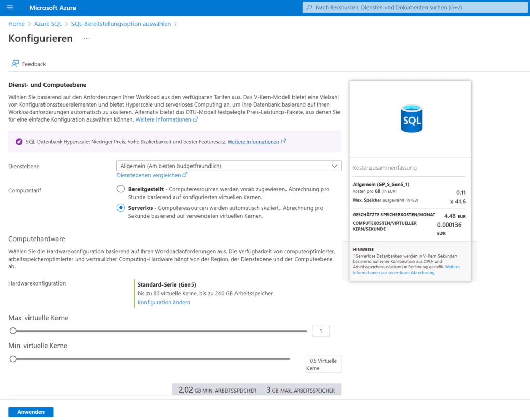Image resolution: width=530 pixels, height=420 pixels.
Task: Click Max. virtuelle Kerne slider handle
Action: coord(13,331)
